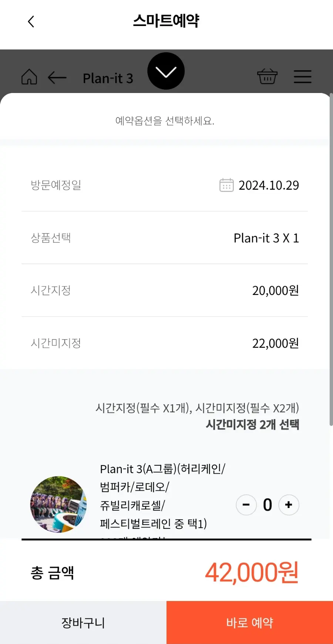The width and height of the screenshot is (333, 644).
Task: Tap the left arrow beside Plan-it 3
Action: pos(57,78)
